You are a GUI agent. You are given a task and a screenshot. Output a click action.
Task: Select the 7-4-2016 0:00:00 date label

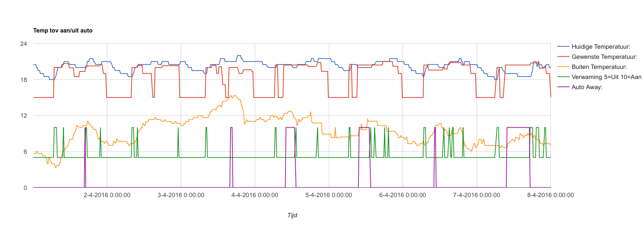click(477, 195)
